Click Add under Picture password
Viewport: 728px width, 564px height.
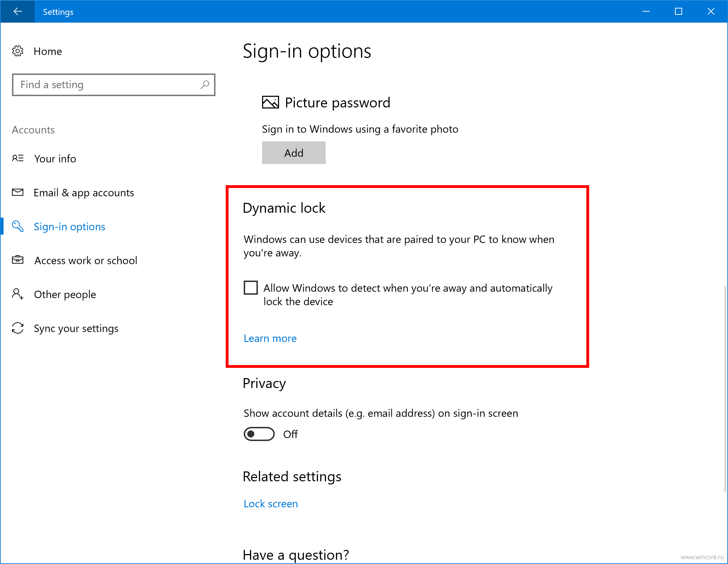tap(294, 153)
